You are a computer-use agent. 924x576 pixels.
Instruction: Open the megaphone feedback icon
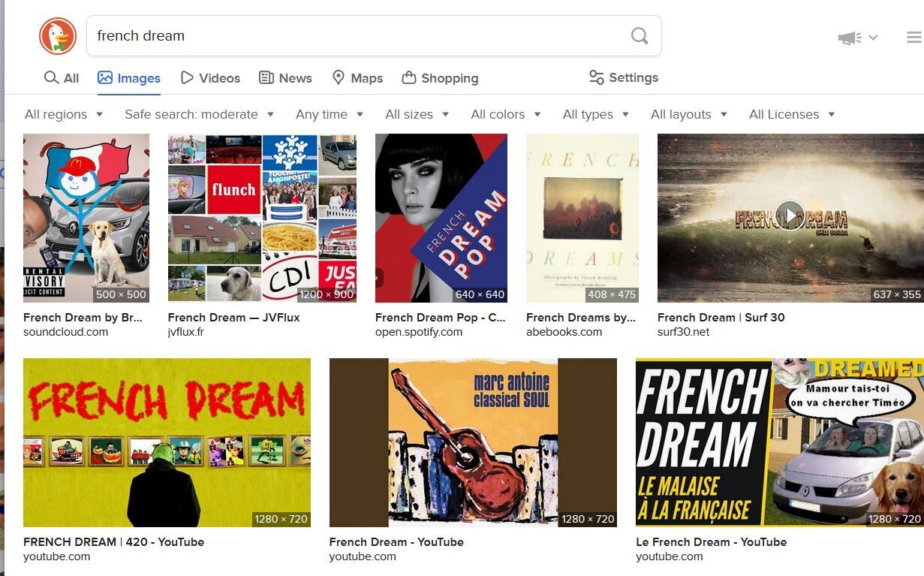coord(850,38)
